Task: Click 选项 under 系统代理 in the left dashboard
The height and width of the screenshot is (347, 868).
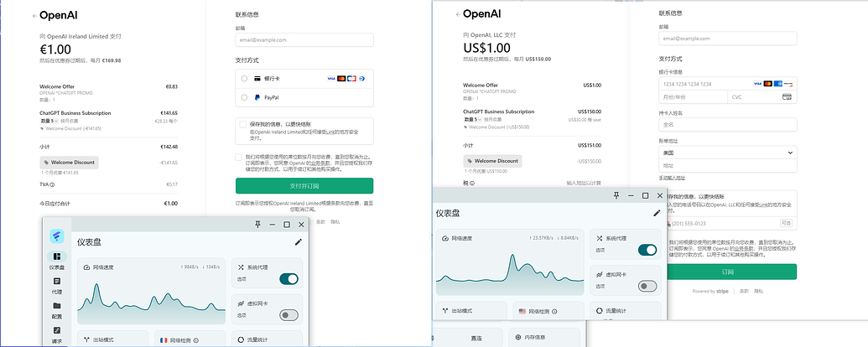Action: 241,279
